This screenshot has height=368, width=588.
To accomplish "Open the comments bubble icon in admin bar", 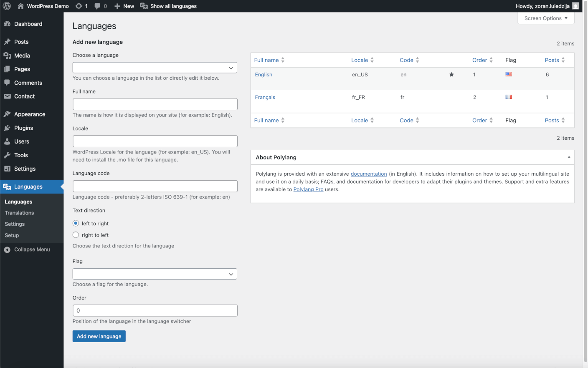I will (97, 6).
